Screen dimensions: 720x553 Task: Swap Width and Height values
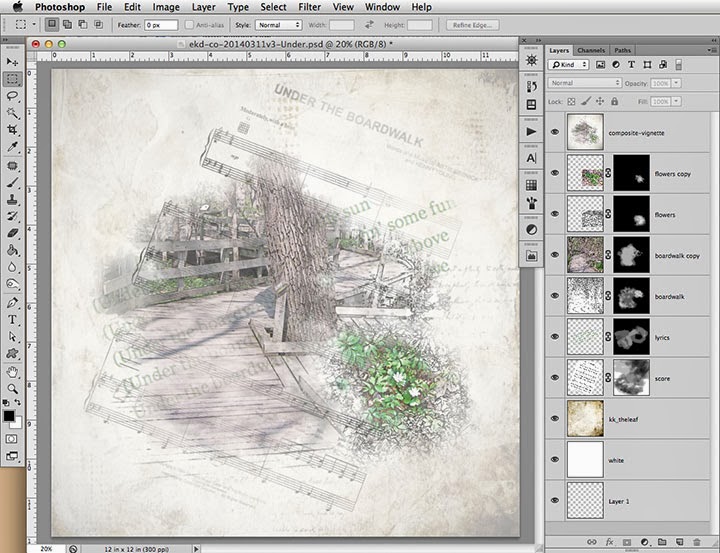369,25
